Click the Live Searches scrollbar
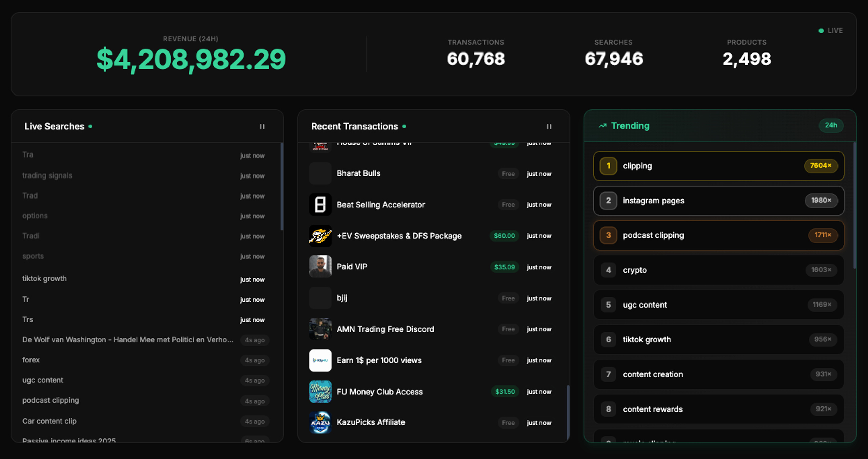 282,186
